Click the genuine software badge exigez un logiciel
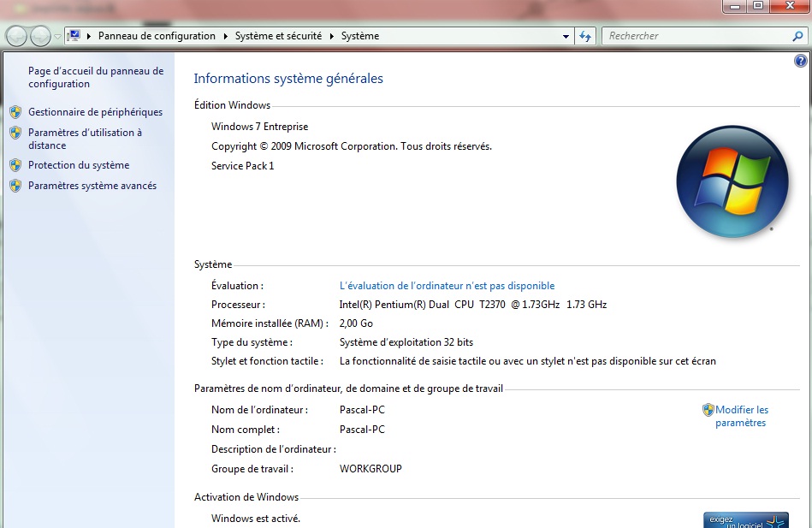The height and width of the screenshot is (528, 812). (x=746, y=519)
